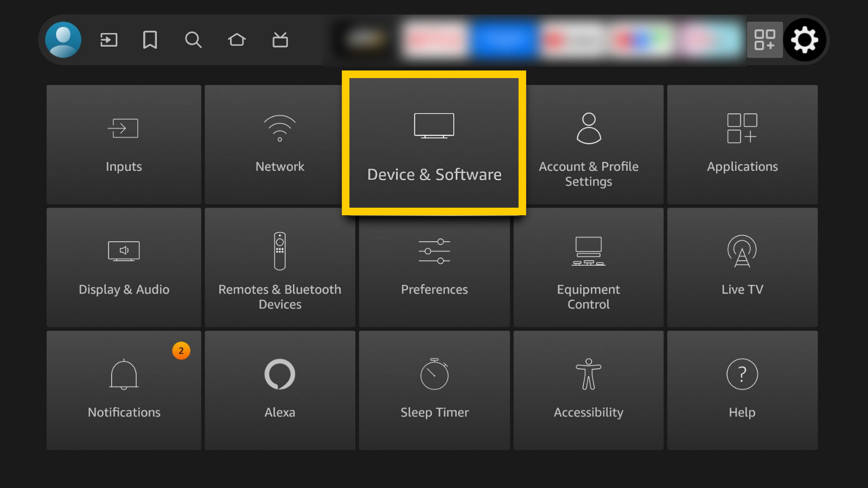
Task: Go to Home icon in navigation bar
Action: (237, 40)
